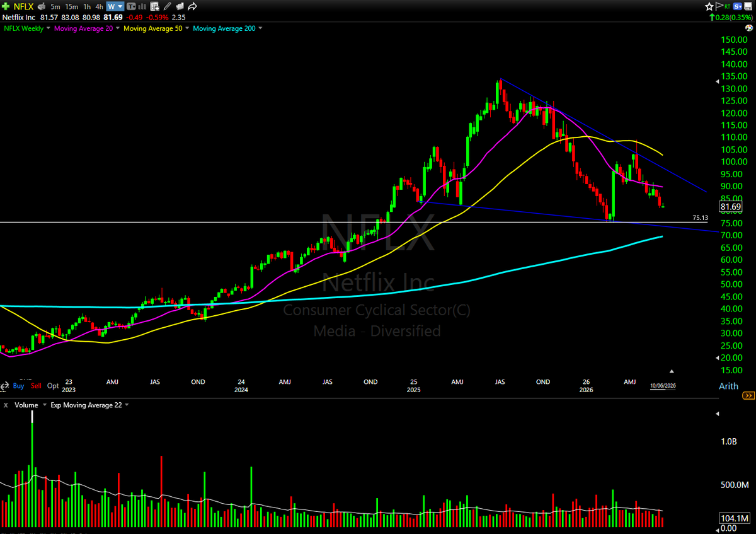Click the volume-axis arrow in volume pane
Image resolution: width=756 pixels, height=534 pixels.
click(x=718, y=414)
